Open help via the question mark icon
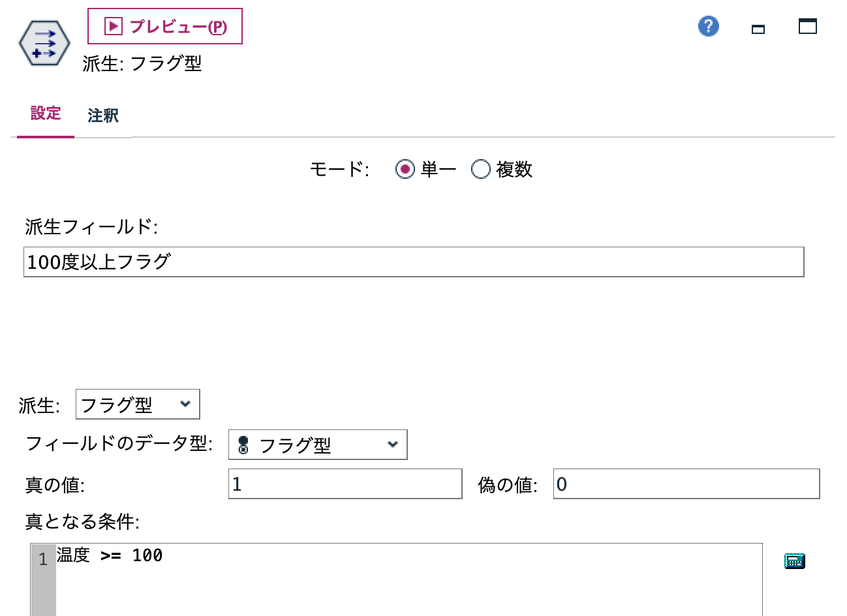The height and width of the screenshot is (616, 847). 707,26
